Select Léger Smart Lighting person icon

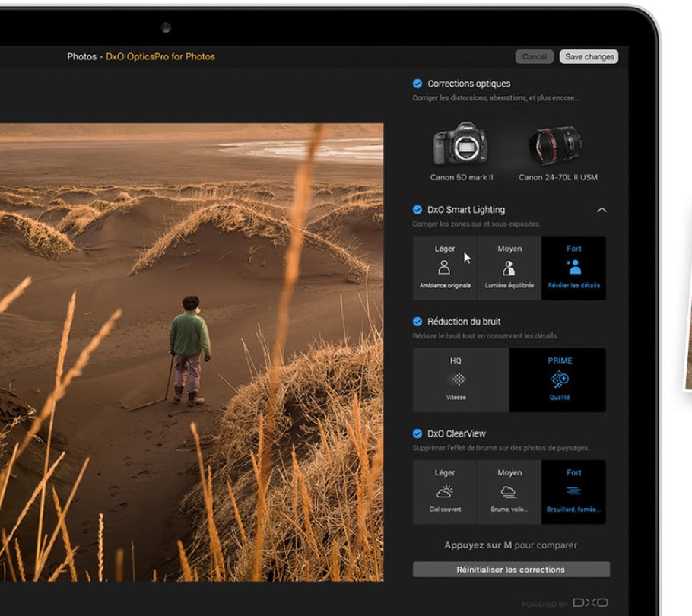pos(444,268)
